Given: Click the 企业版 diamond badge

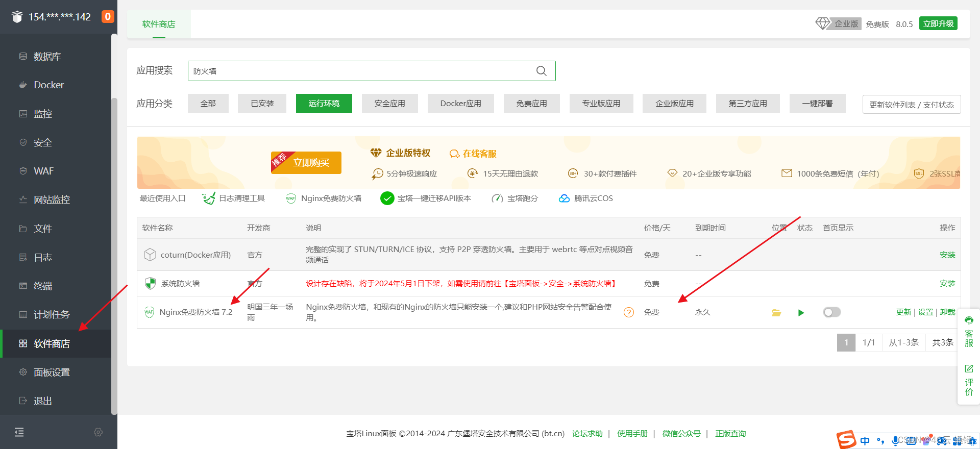Looking at the screenshot, I should click(x=838, y=23).
